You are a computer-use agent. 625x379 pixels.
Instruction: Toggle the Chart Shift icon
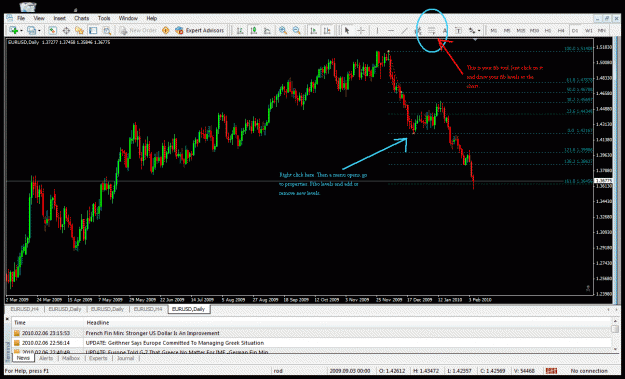pos(327,30)
